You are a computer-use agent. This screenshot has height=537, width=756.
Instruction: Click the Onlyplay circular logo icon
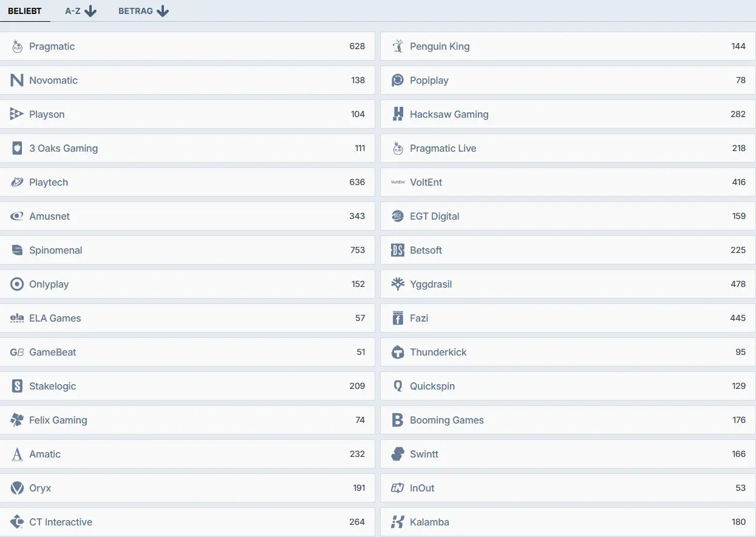tap(17, 284)
